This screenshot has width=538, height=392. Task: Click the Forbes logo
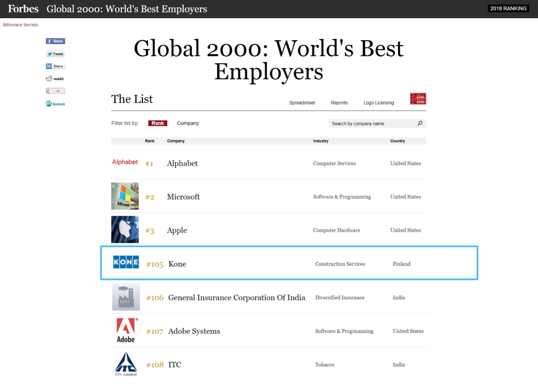click(x=23, y=9)
